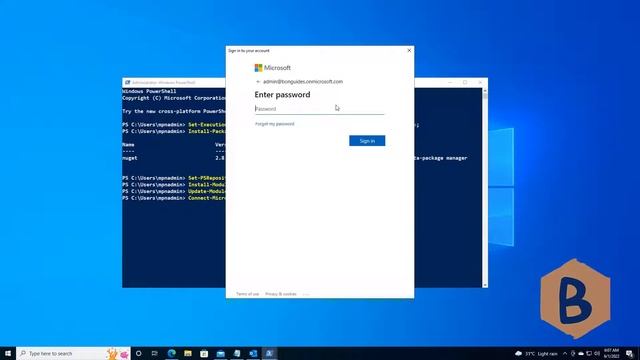Open the volume tray icon

pyautogui.click(x=597, y=353)
